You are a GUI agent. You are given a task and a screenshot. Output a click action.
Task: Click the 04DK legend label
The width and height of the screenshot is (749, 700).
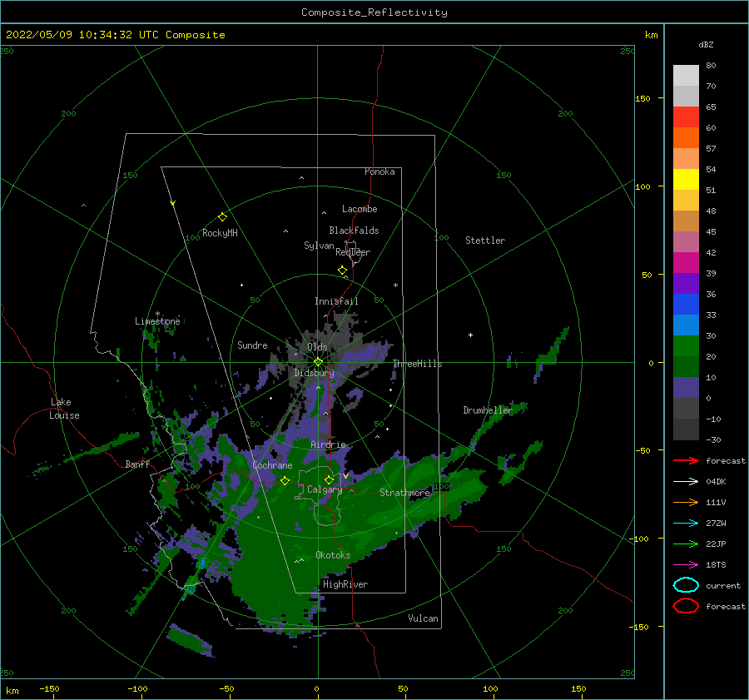pos(716,482)
